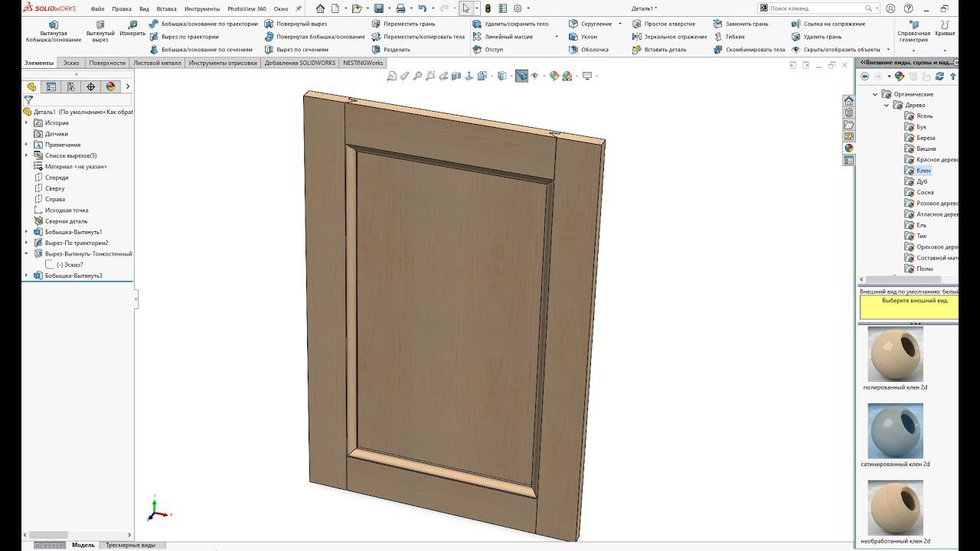The image size is (980, 551).
Task: Click the back arrow in Appearances pane
Action: pyautogui.click(x=864, y=77)
